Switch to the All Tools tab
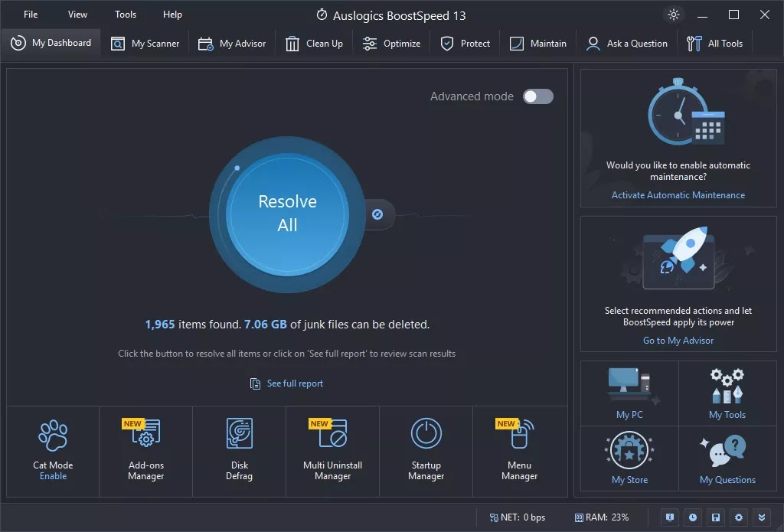The width and height of the screenshot is (784, 532). click(x=715, y=43)
